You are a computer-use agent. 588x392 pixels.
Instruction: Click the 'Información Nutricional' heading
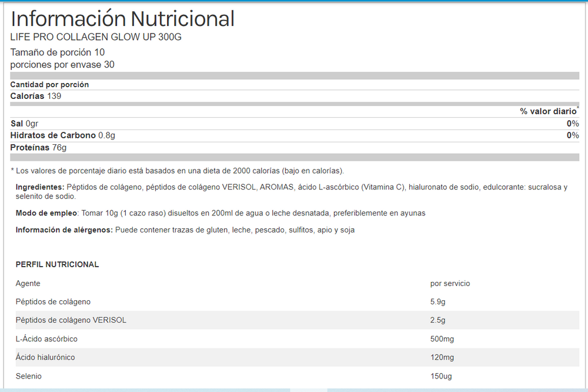(x=122, y=19)
